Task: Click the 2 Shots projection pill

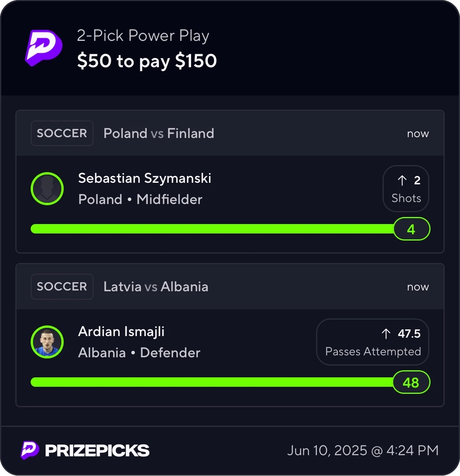Action: pos(406,189)
